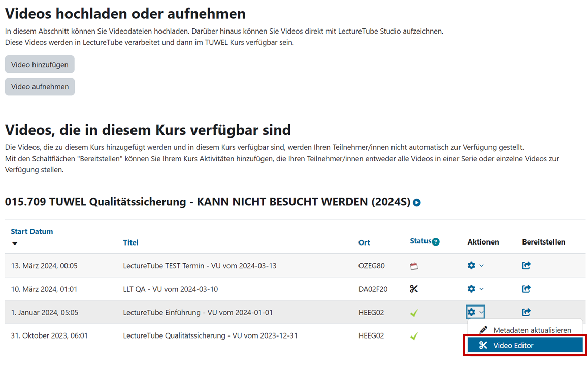This screenshot has height=366, width=588.
Task: Open actions gear for LectureTube TEST Termin
Action: [475, 266]
